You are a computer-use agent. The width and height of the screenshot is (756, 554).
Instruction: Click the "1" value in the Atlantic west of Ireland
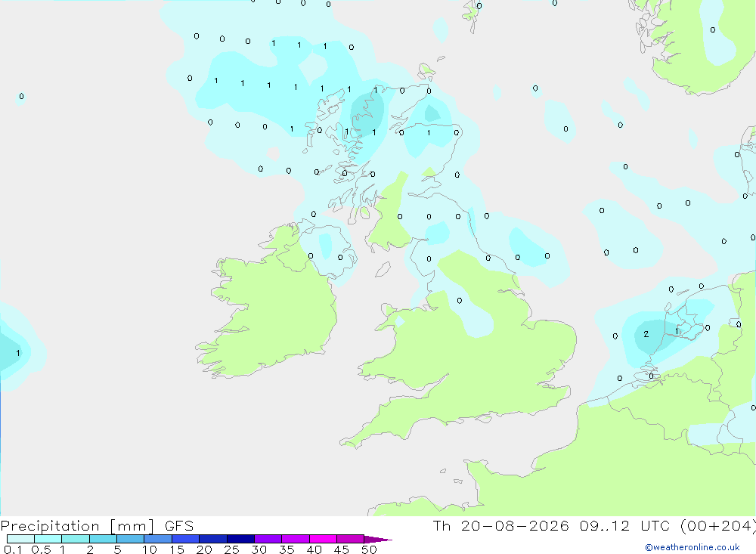coord(18,353)
